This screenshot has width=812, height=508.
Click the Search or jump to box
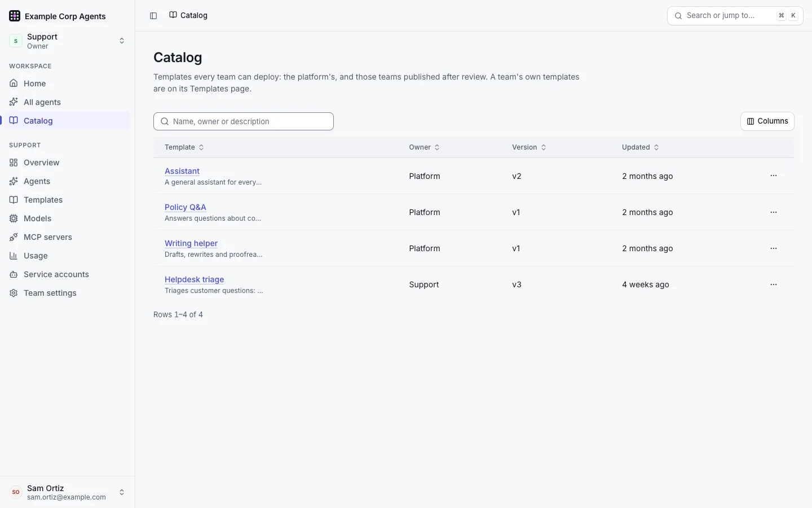tap(735, 16)
